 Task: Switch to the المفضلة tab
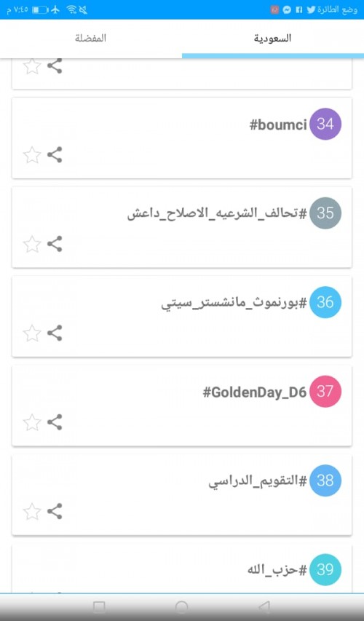click(x=91, y=39)
